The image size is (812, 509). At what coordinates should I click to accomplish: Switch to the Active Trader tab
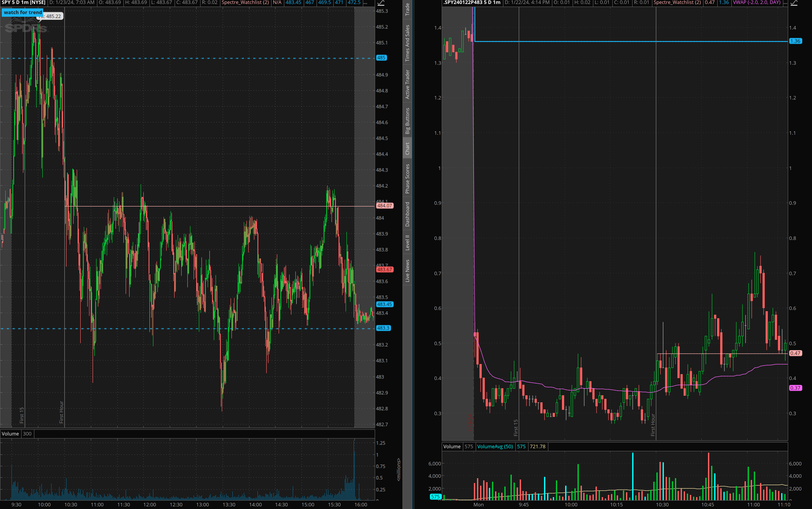coord(407,84)
